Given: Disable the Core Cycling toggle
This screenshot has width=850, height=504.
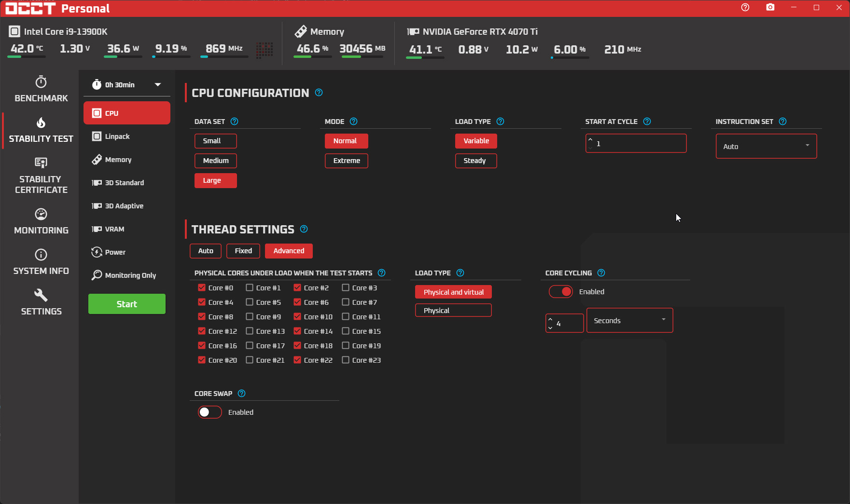Looking at the screenshot, I should (561, 292).
